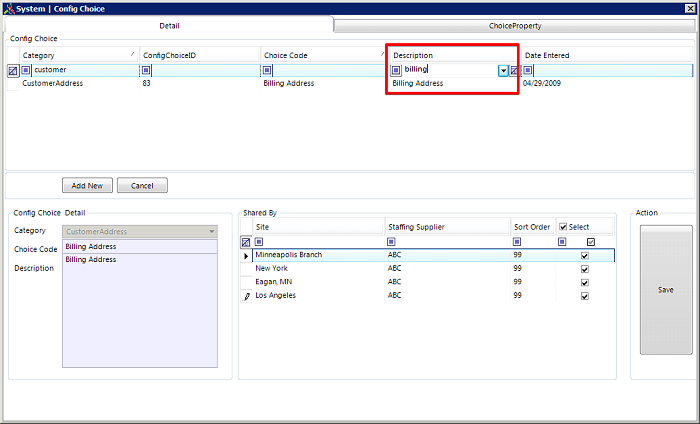Click the Site column filter operator icon
Screen dimensions: 700x424
(x=259, y=241)
